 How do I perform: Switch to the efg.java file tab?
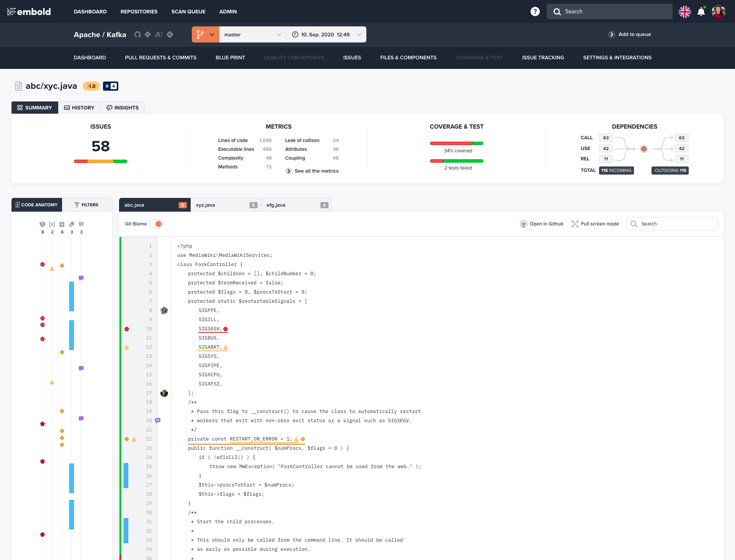coord(296,205)
